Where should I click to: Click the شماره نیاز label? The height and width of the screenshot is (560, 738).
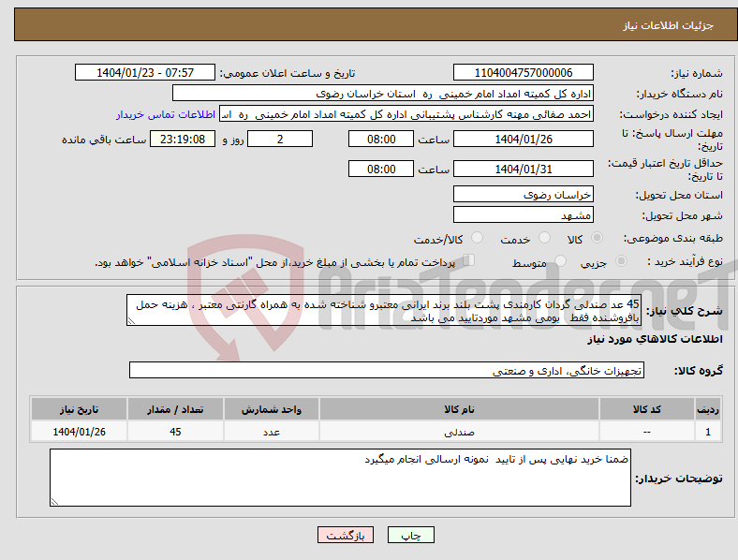(697, 73)
